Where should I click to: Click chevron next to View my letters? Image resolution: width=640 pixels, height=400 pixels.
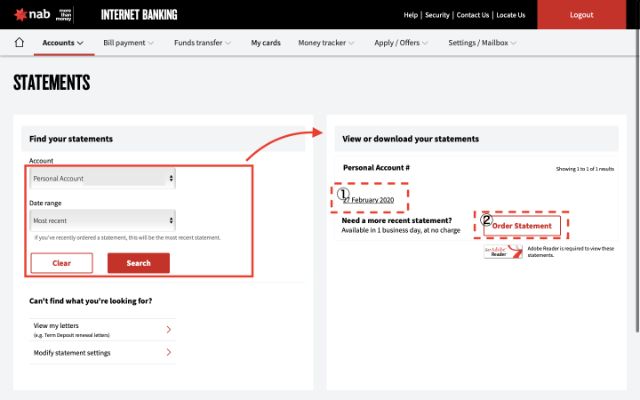coord(169,329)
